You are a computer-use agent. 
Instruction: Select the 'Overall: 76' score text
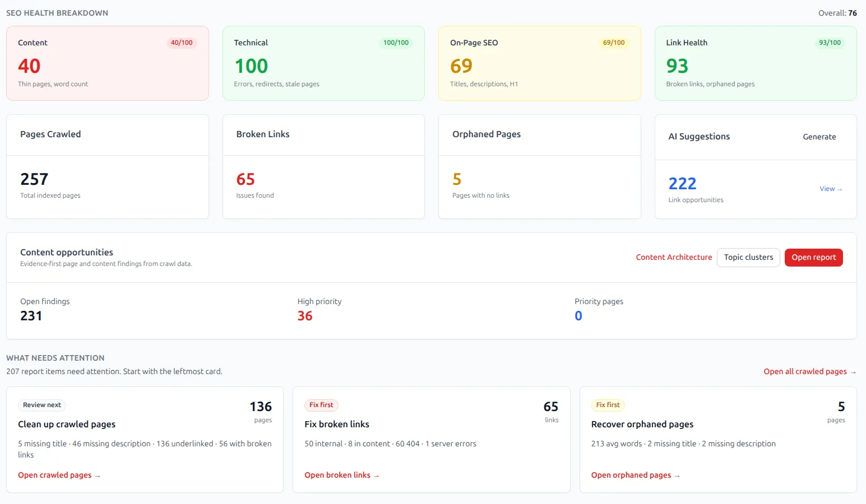tap(837, 13)
